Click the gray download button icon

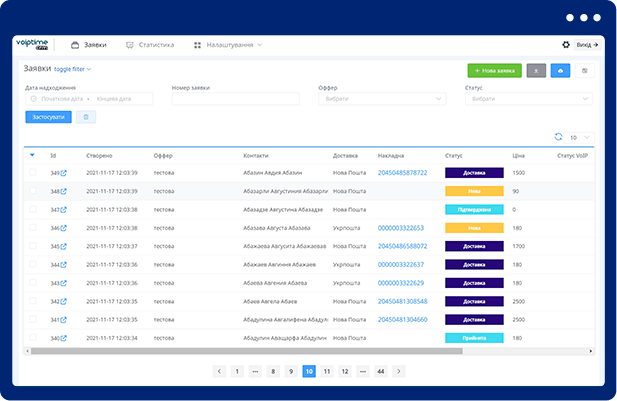(x=536, y=70)
